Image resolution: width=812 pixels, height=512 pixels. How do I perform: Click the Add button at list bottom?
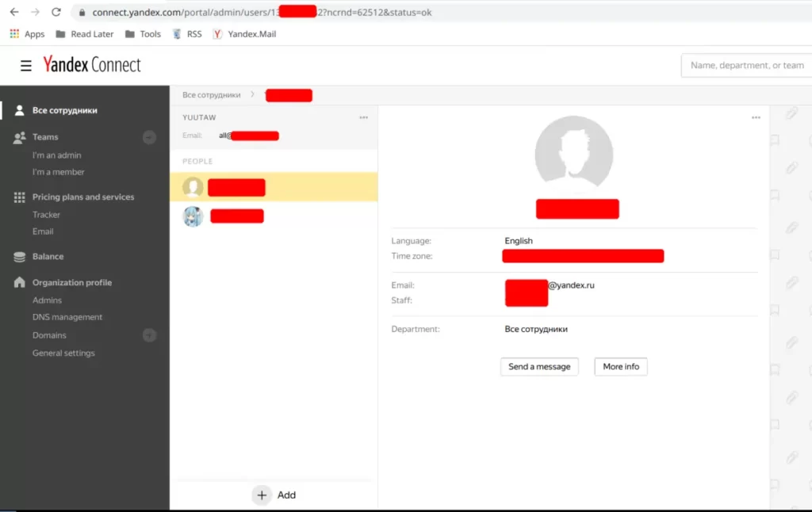click(274, 495)
